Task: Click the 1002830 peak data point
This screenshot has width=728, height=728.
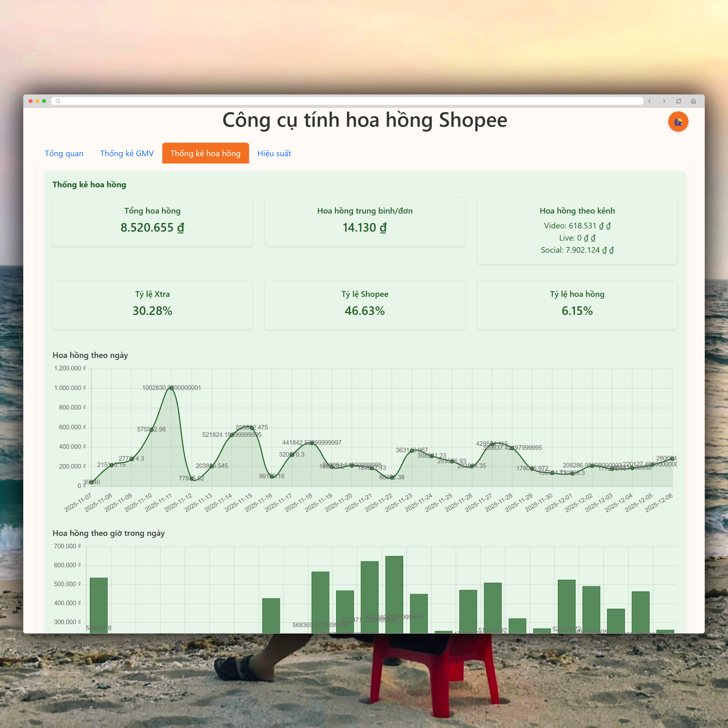Action: point(171,388)
